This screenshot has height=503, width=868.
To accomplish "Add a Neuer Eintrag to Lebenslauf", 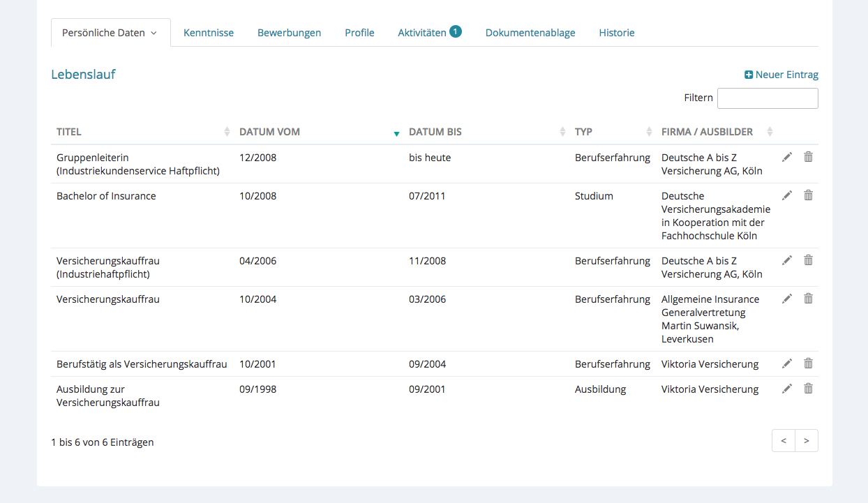I will click(781, 75).
